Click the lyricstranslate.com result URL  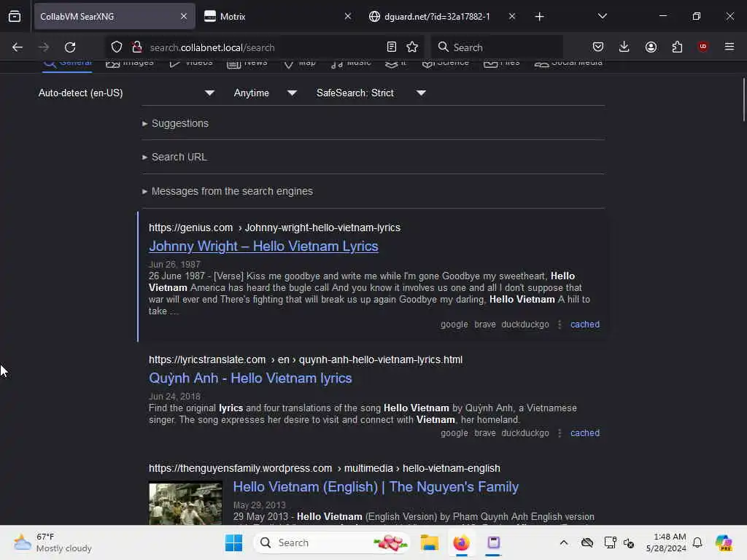(306, 359)
